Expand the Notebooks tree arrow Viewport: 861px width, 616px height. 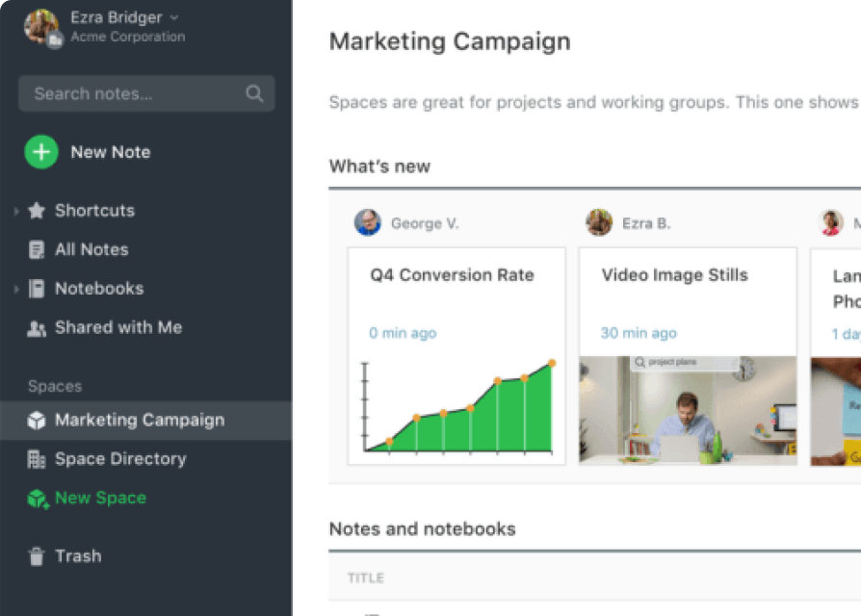coord(16,289)
